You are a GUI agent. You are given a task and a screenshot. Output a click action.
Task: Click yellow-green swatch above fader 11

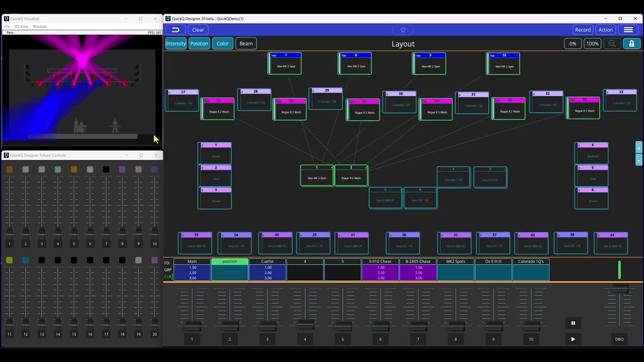click(9, 260)
